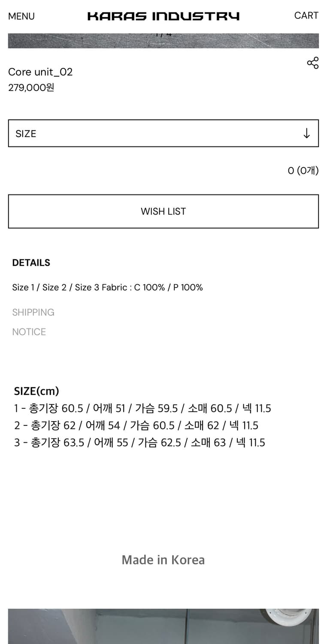Click the down arrow in the SIZE selector
The width and height of the screenshot is (327, 644).
pyautogui.click(x=306, y=134)
